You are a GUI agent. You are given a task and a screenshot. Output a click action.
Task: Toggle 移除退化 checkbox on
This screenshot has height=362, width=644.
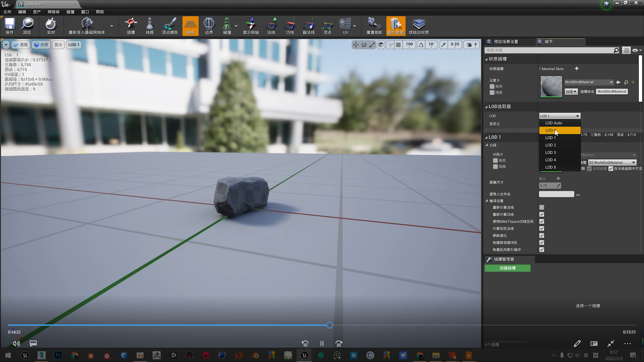coord(542,236)
